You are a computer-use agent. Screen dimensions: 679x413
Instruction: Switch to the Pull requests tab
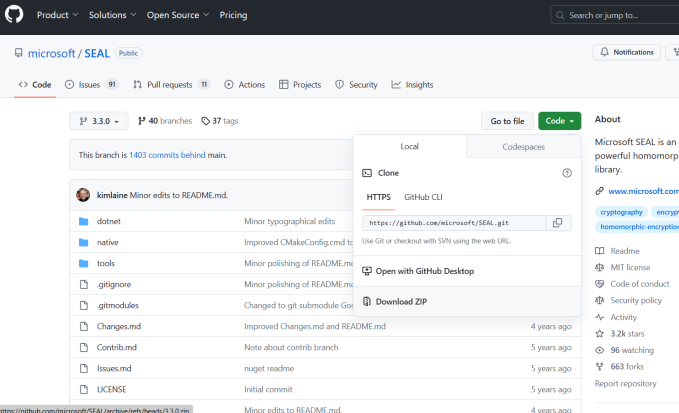point(171,85)
